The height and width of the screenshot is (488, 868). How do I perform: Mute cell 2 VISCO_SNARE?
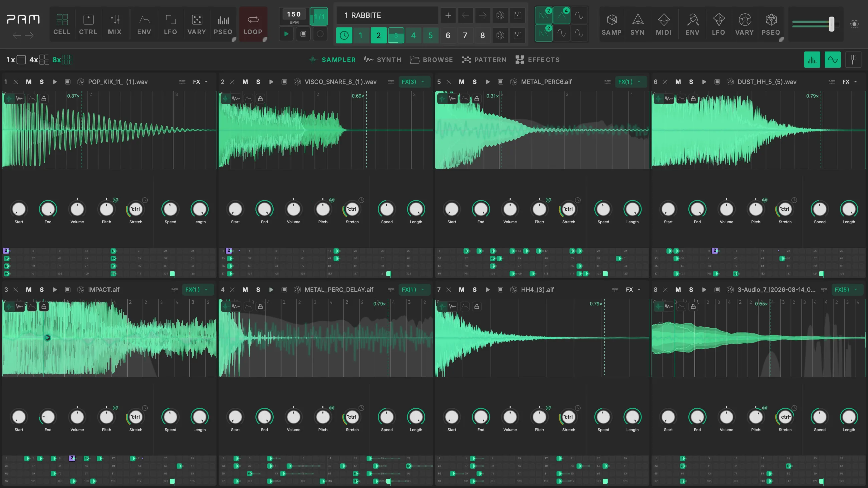(x=245, y=82)
